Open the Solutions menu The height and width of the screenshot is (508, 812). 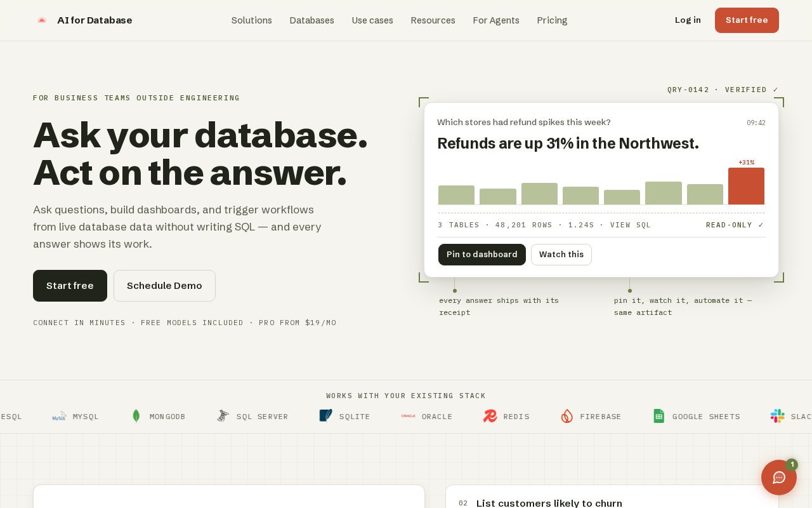click(x=252, y=20)
